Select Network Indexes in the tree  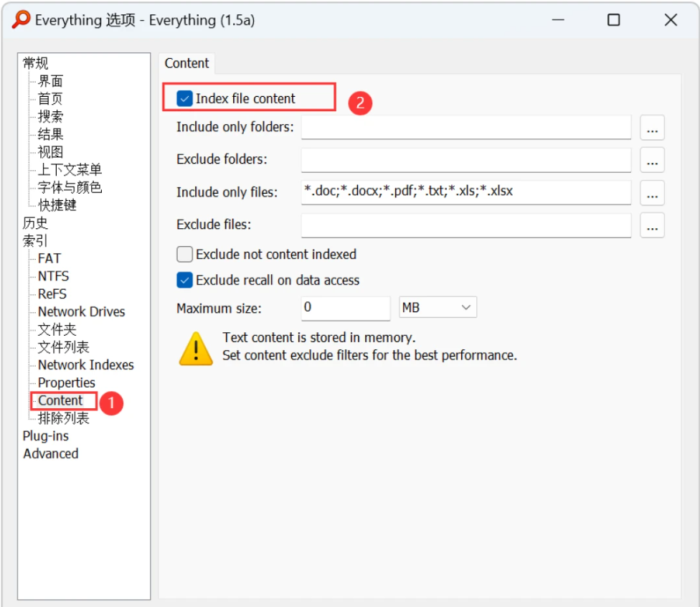pos(86,365)
